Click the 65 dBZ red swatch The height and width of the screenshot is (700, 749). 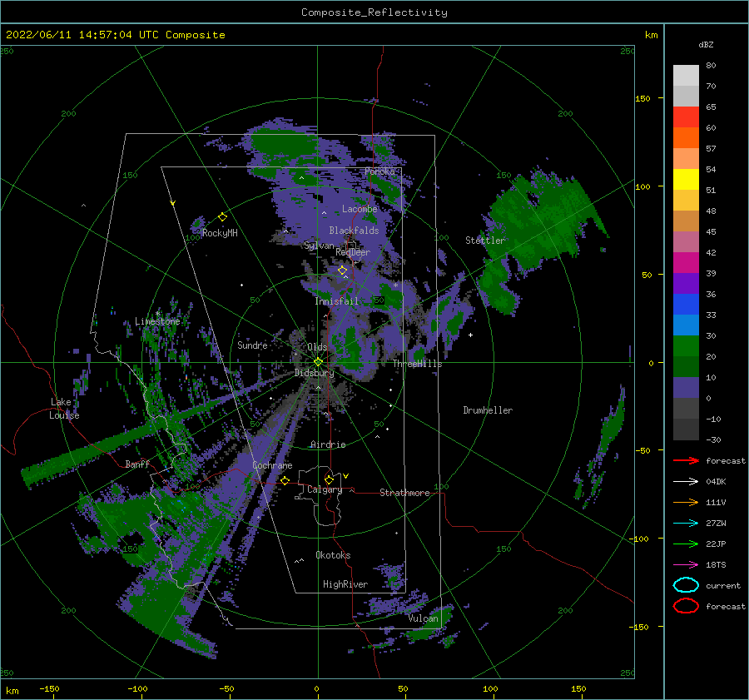tap(686, 117)
